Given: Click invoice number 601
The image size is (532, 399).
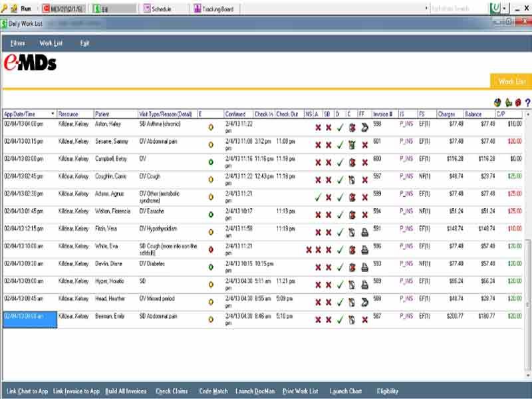Looking at the screenshot, I should (x=377, y=141).
